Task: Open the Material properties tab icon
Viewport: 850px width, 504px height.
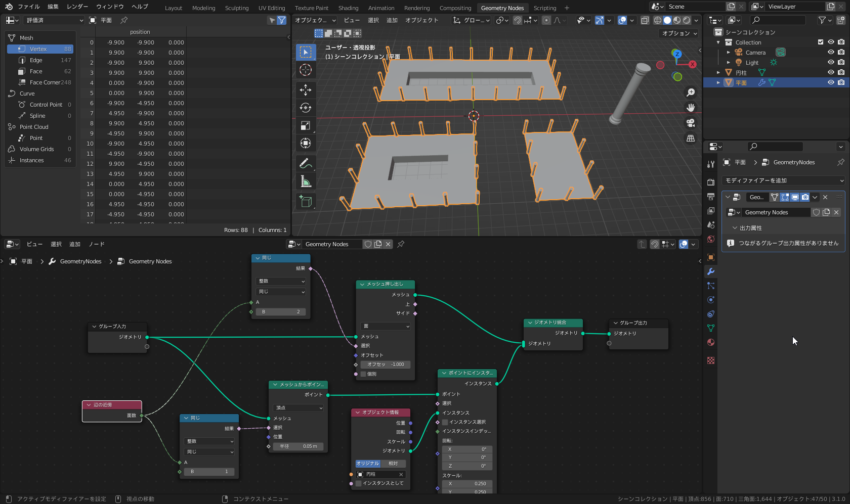Action: click(711, 342)
